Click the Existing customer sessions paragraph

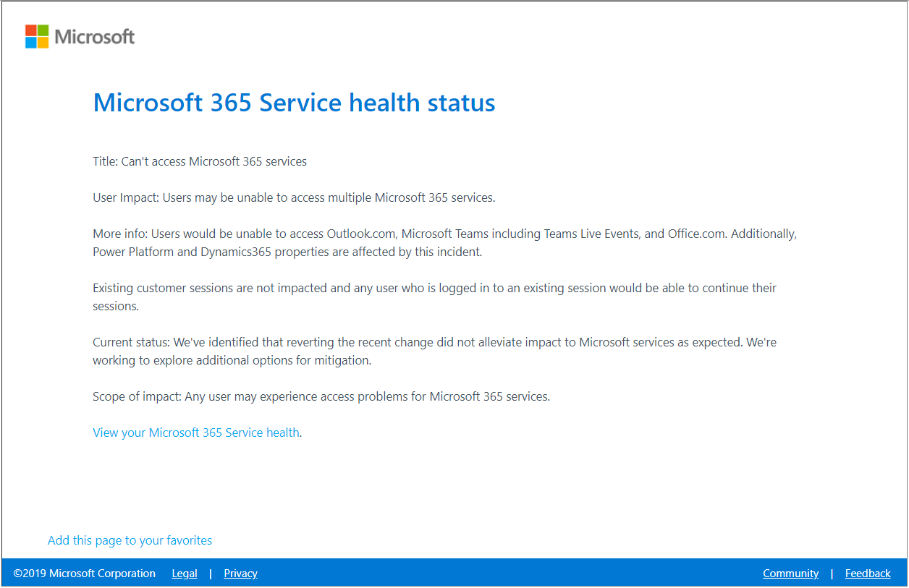(x=434, y=297)
